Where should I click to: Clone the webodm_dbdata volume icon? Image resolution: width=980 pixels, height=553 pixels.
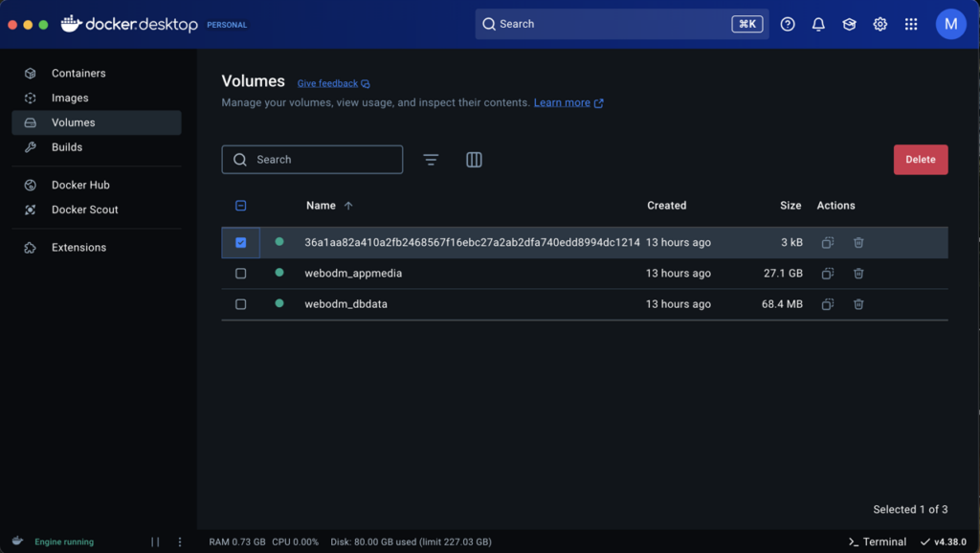(x=828, y=304)
